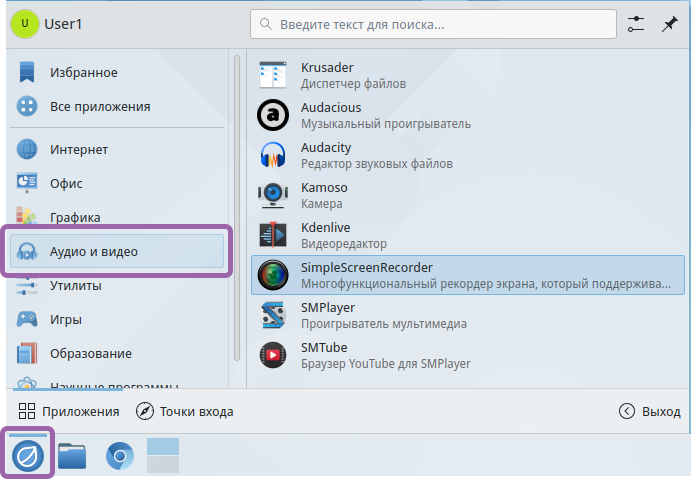
Task: Launch Kdenlive video editor icon
Action: [x=273, y=235]
